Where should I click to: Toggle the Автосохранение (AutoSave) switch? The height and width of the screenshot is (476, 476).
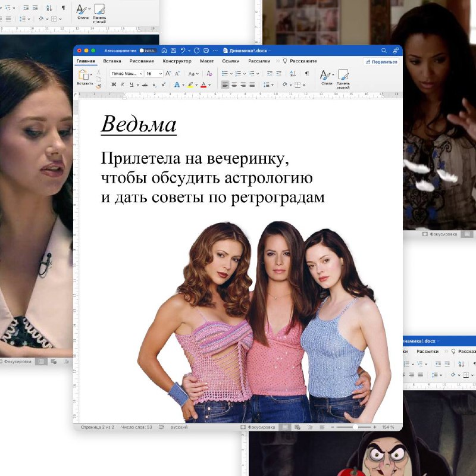(148, 51)
